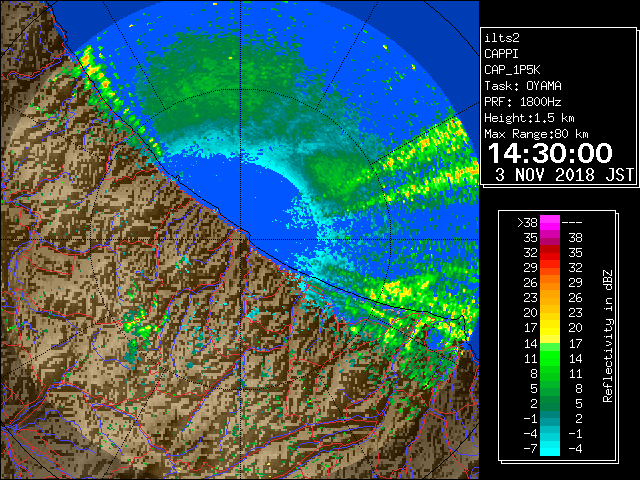Click the "---" legend label
The width and height of the screenshot is (640, 480).
click(x=571, y=223)
